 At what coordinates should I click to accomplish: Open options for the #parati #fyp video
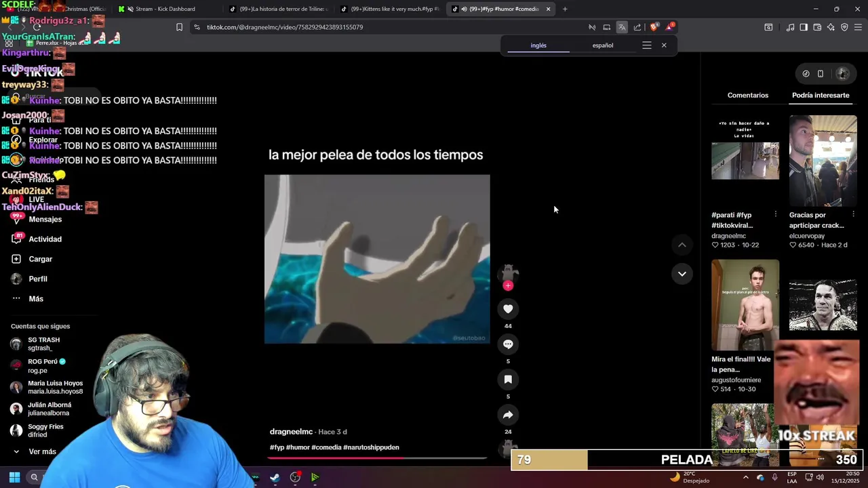[x=775, y=215]
